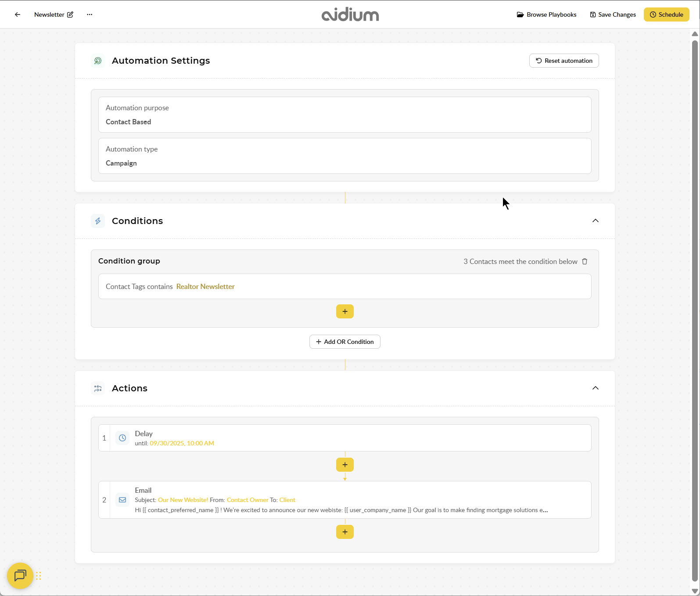Click Add OR Condition
The width and height of the screenshot is (700, 596).
click(x=345, y=342)
